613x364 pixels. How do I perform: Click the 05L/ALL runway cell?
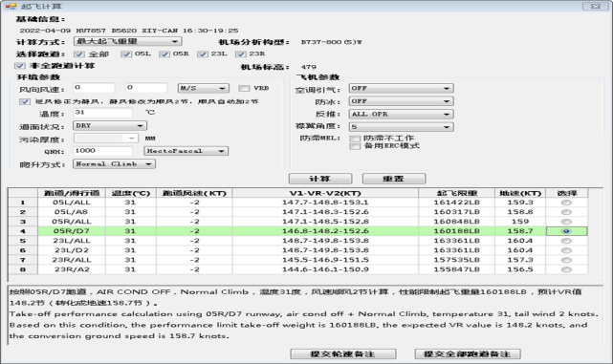tap(72, 203)
